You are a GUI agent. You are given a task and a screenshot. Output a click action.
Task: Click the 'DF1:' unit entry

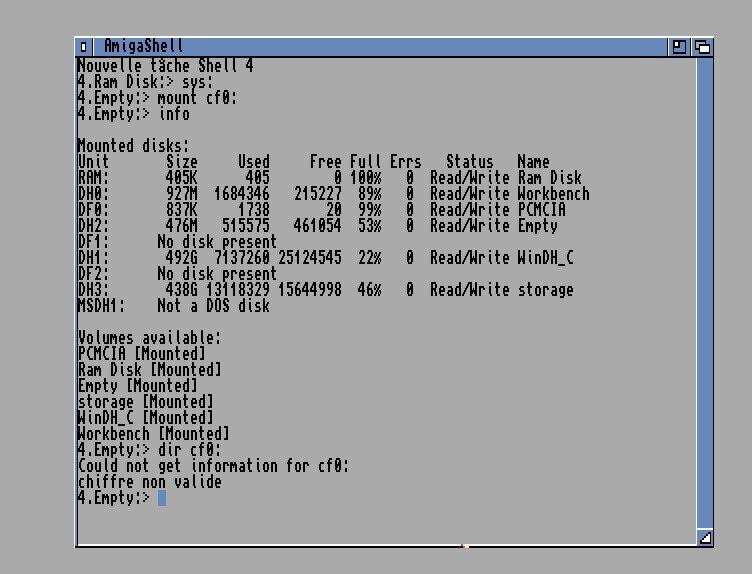(94, 242)
